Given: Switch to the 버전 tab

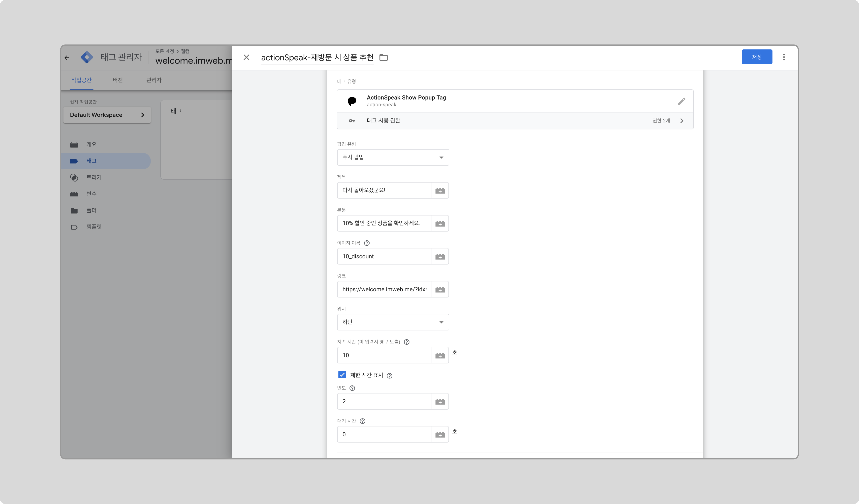Looking at the screenshot, I should pyautogui.click(x=118, y=80).
